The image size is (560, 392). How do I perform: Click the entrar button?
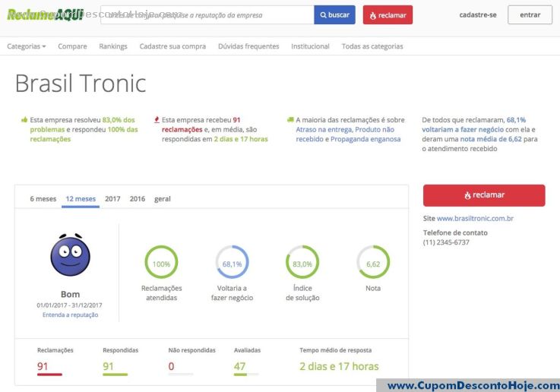click(530, 15)
